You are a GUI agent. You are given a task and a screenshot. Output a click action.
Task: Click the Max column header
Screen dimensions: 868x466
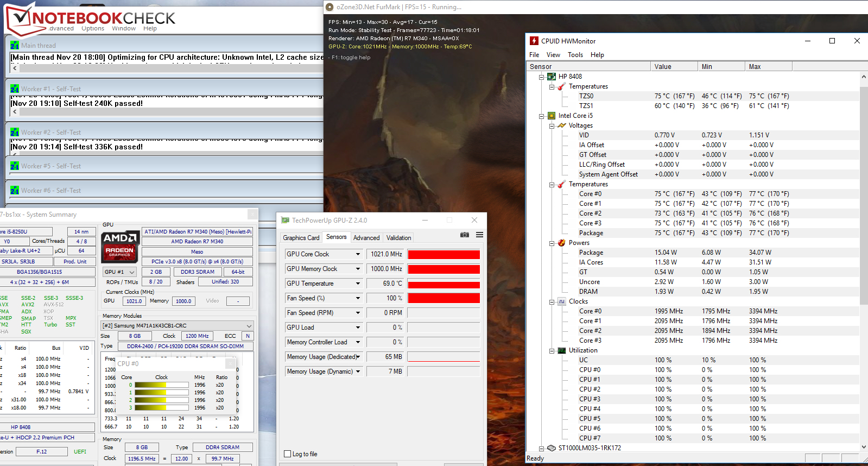pyautogui.click(x=769, y=67)
